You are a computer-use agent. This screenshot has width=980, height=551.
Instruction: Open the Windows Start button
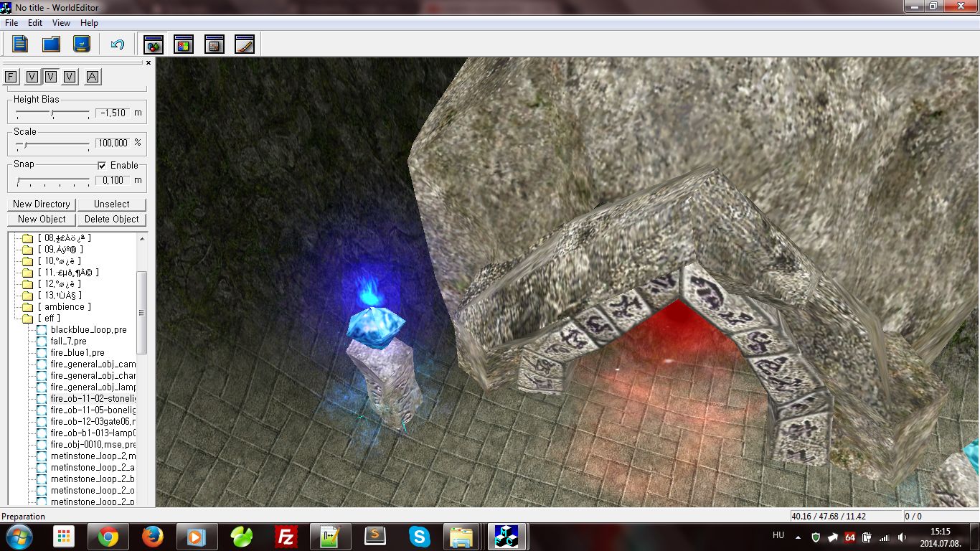19,537
